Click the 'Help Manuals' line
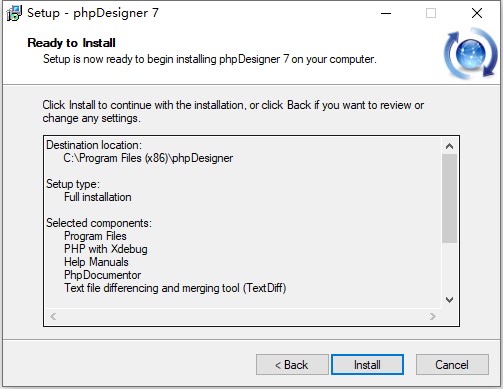 (x=96, y=262)
